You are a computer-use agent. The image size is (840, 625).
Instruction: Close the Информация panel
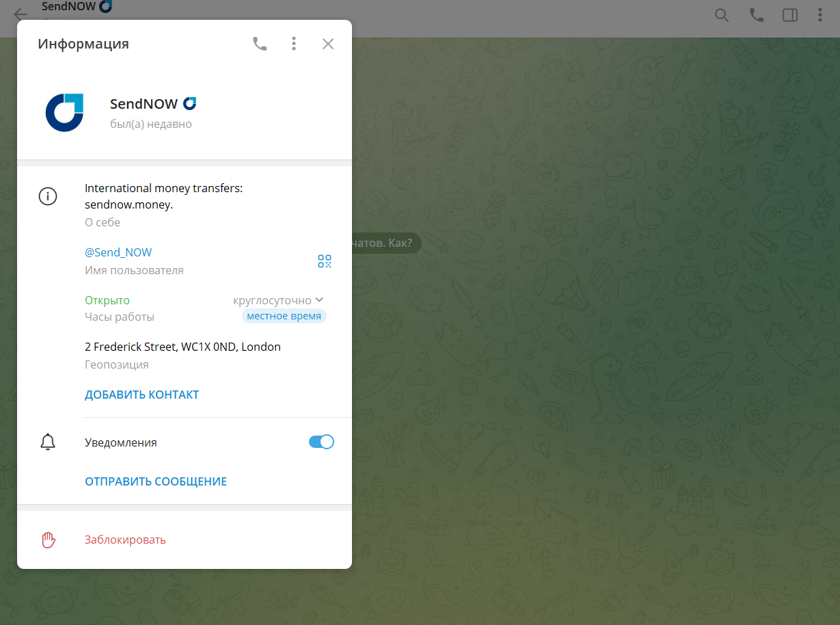point(328,44)
